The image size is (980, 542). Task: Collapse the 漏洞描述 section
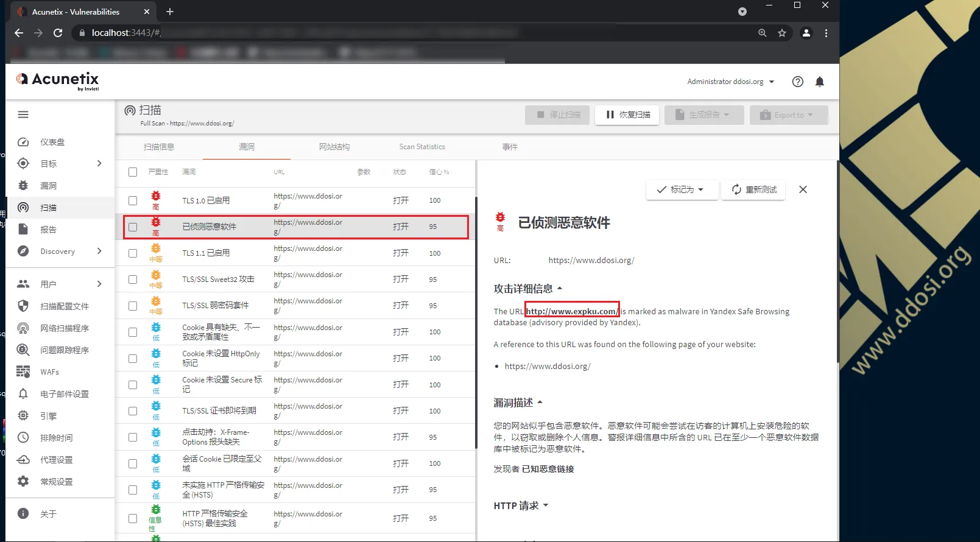click(518, 403)
